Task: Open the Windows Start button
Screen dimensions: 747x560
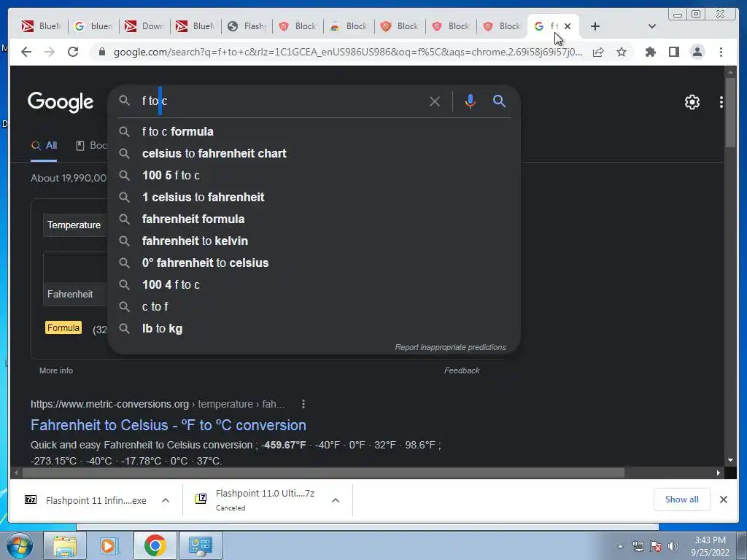Action: (x=20, y=545)
